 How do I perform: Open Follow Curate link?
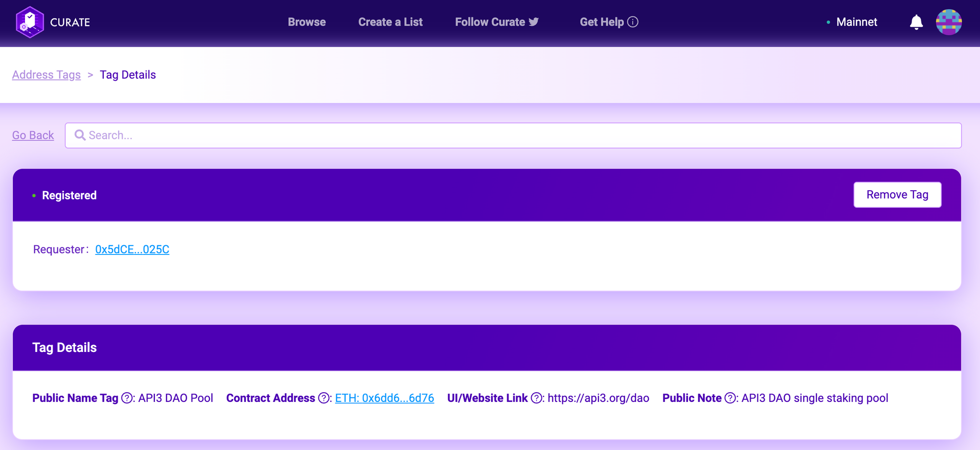click(x=497, y=22)
